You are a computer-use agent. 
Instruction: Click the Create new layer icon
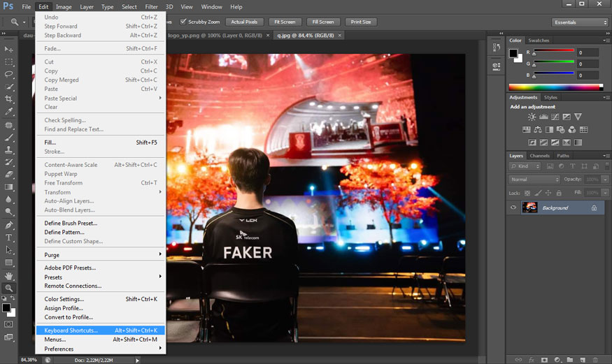583,359
